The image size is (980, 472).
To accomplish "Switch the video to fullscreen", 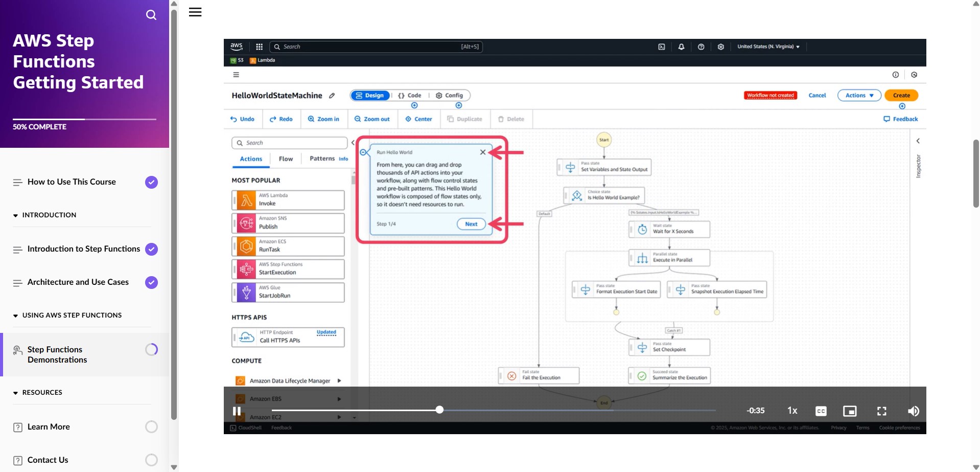I will pyautogui.click(x=882, y=411).
